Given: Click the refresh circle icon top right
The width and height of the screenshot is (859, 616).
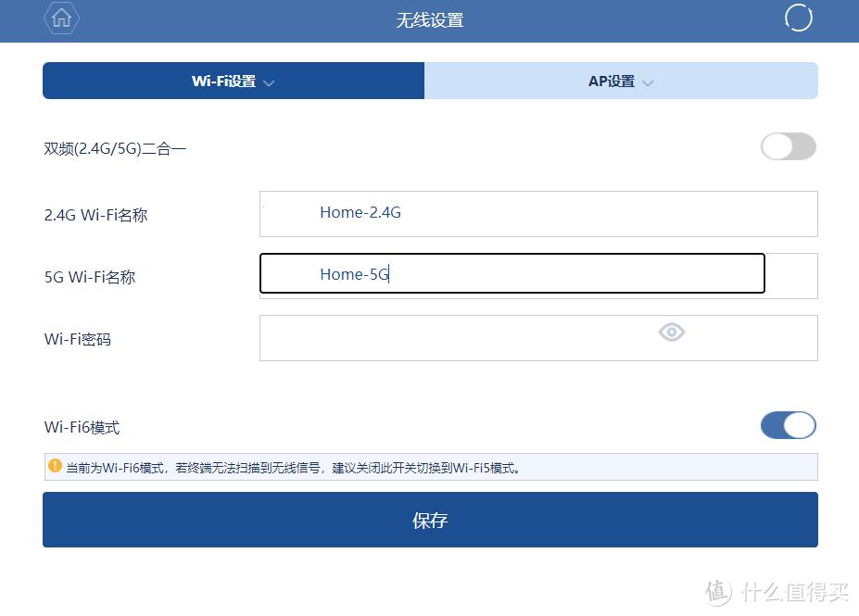Looking at the screenshot, I should pyautogui.click(x=798, y=17).
